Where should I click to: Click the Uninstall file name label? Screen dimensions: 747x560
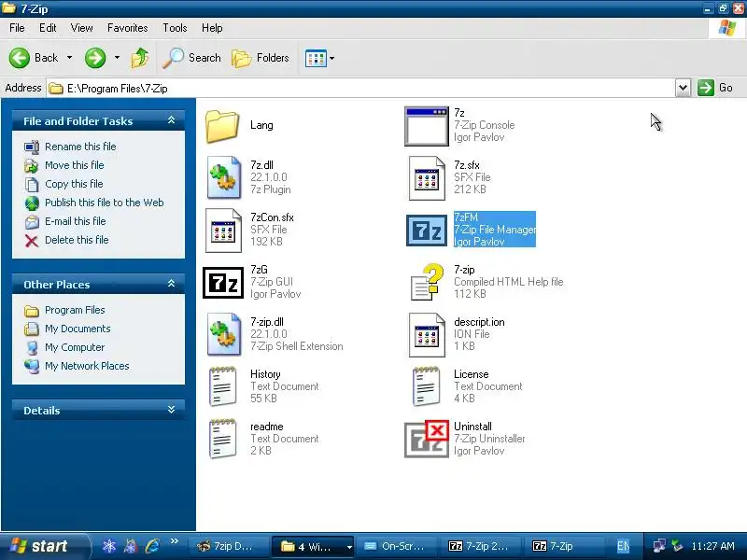click(x=472, y=427)
